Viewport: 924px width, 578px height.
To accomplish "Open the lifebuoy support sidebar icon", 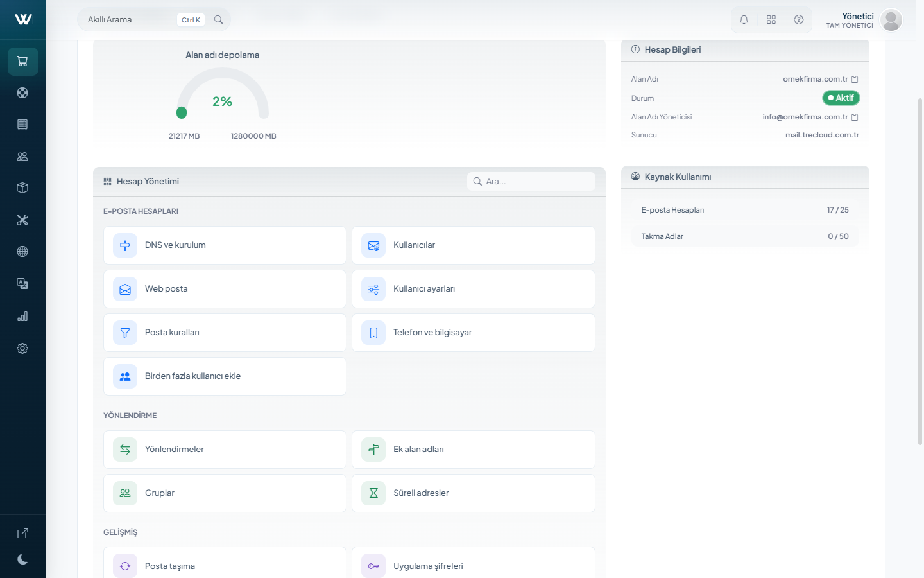I will pyautogui.click(x=22, y=93).
